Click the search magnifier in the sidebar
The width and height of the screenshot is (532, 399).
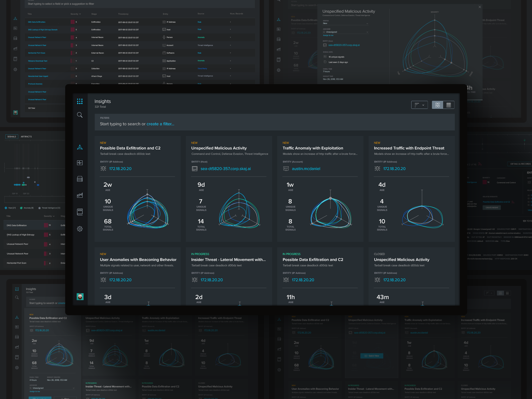coord(80,115)
